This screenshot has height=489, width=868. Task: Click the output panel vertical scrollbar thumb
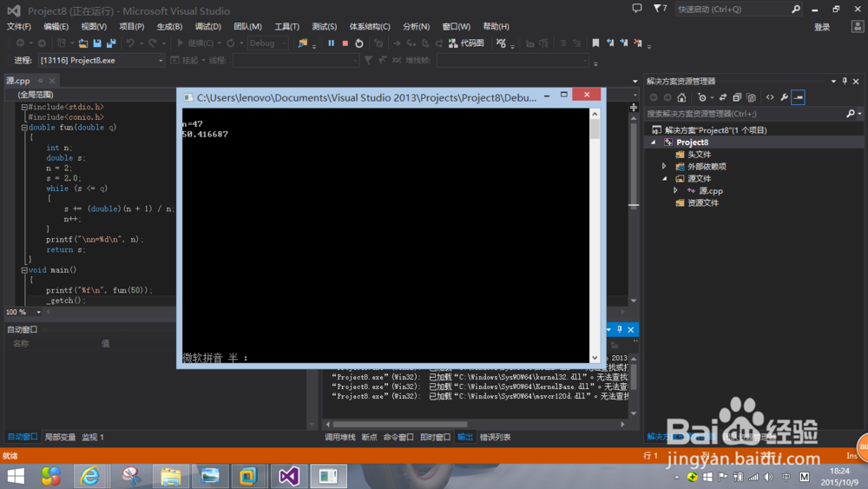click(x=634, y=377)
